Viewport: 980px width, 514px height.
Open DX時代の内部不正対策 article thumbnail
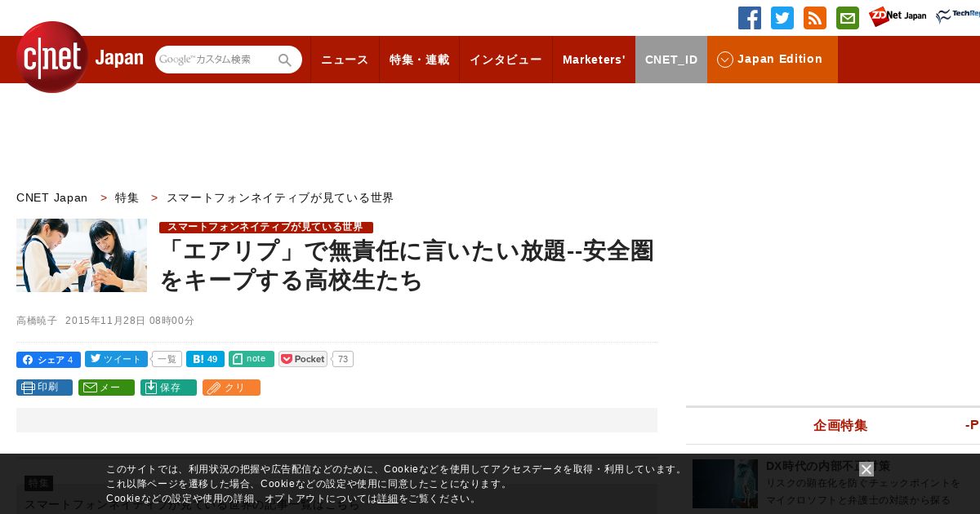click(725, 484)
